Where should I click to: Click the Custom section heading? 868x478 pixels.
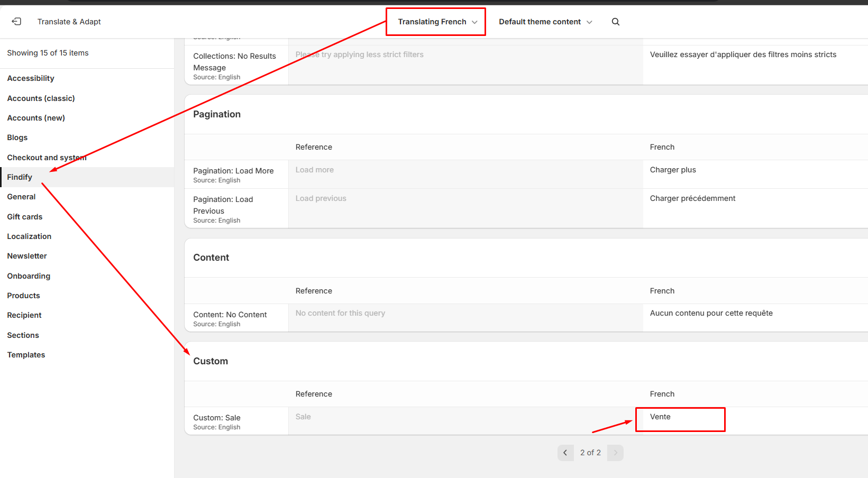(x=211, y=361)
